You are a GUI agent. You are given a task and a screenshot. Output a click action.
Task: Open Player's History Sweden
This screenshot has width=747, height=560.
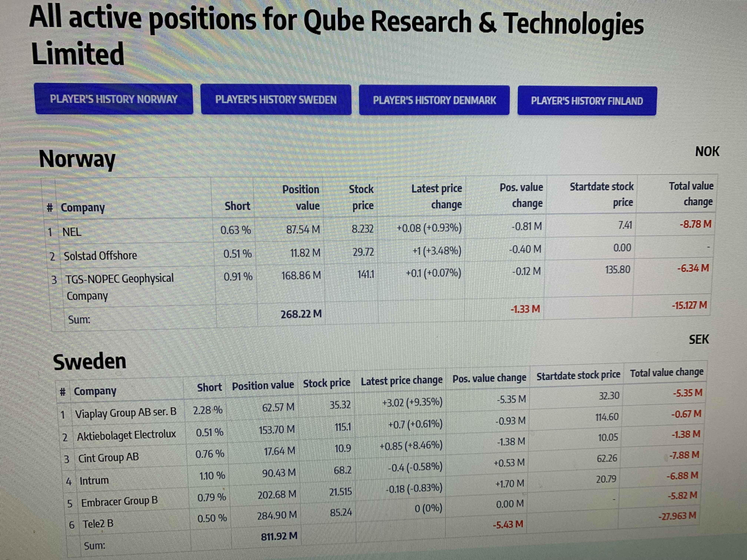(x=276, y=100)
